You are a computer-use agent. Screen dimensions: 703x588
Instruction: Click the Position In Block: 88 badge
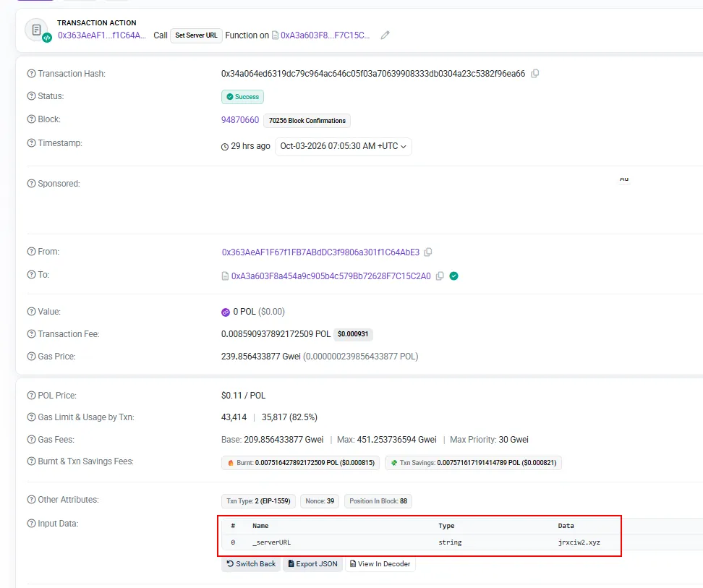coord(378,501)
